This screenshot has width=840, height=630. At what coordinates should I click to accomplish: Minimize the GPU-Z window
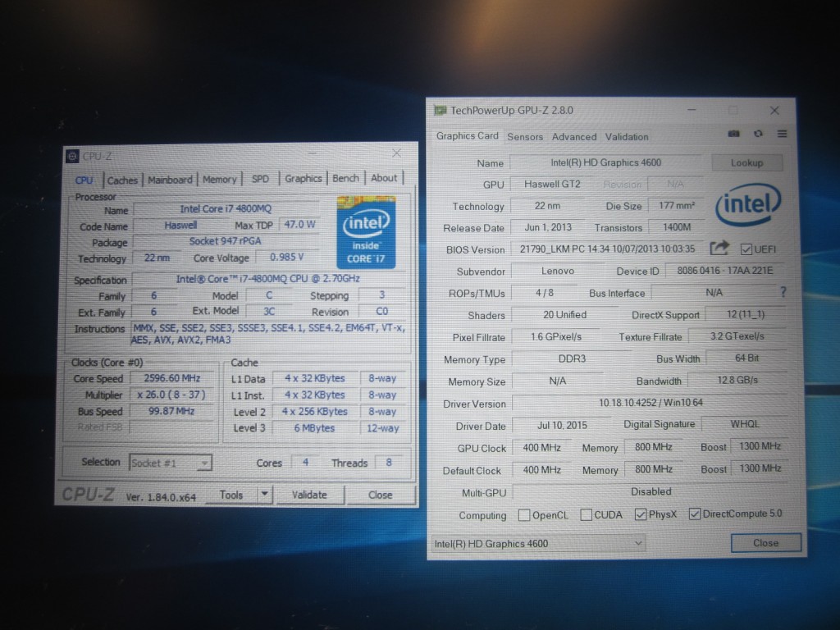point(692,110)
